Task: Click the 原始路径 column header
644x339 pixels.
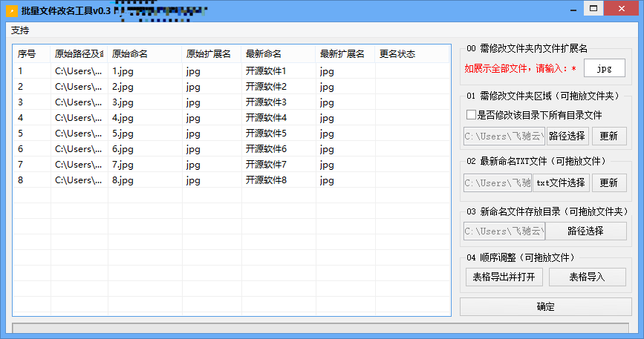Action: [x=79, y=54]
